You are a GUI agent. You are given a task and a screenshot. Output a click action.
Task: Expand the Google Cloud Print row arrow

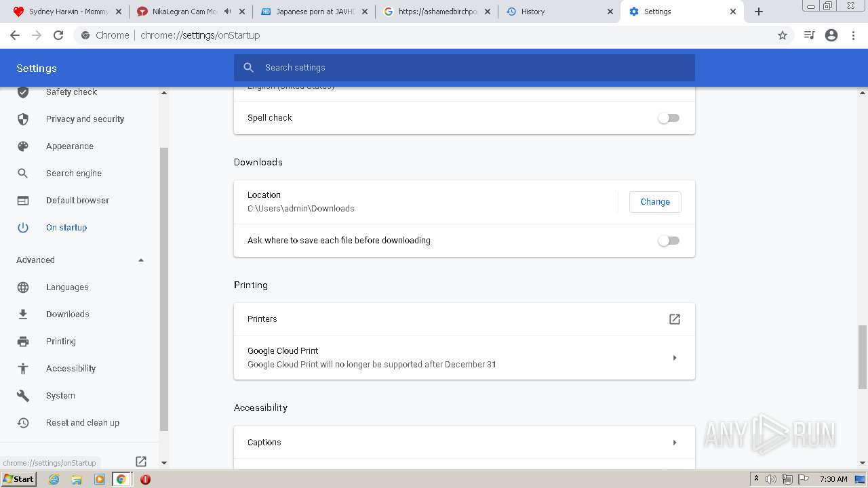click(x=675, y=358)
